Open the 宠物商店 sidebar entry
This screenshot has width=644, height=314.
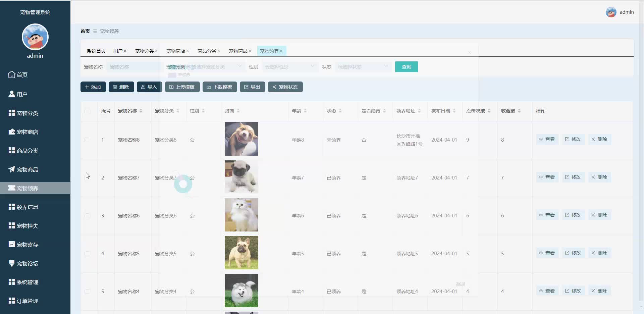[x=28, y=132]
